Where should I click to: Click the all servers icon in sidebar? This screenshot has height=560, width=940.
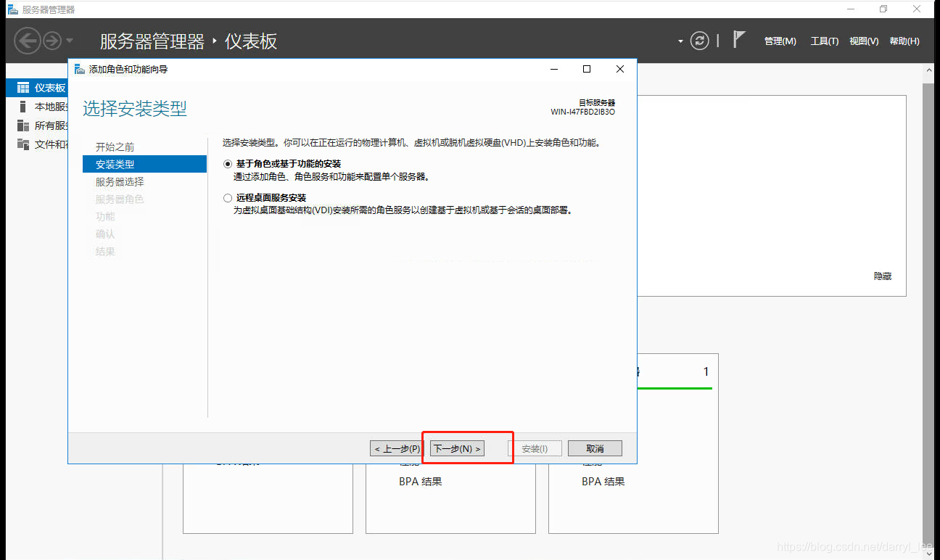point(23,125)
